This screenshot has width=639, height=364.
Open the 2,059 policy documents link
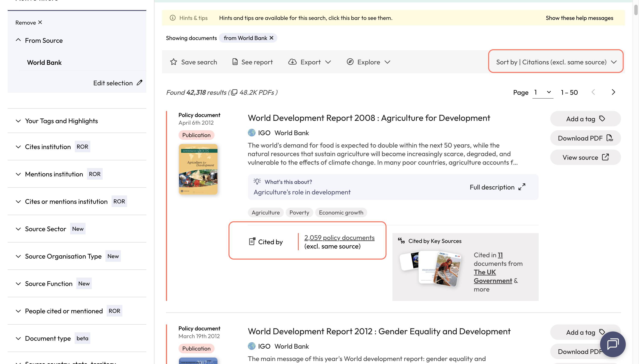click(x=339, y=238)
